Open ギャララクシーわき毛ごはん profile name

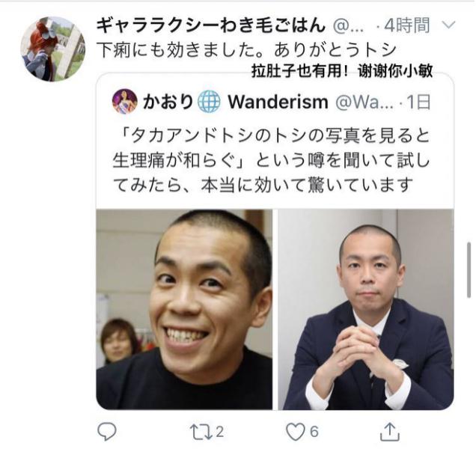210,25
